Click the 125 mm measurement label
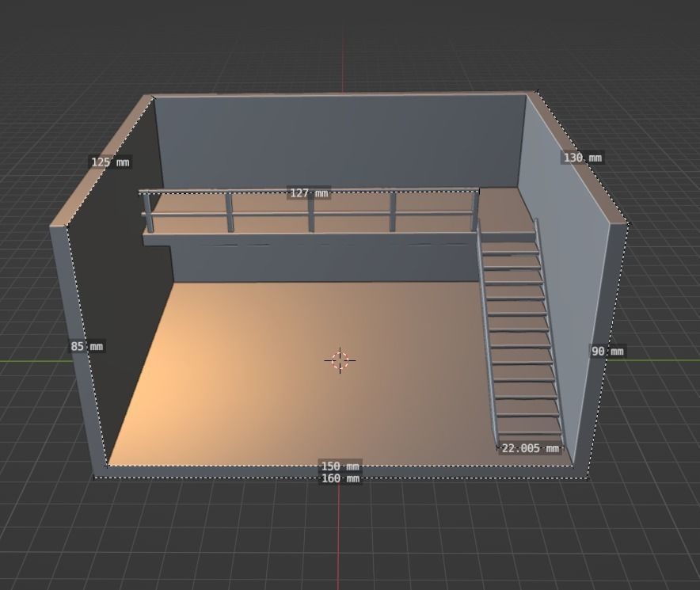 click(110, 162)
